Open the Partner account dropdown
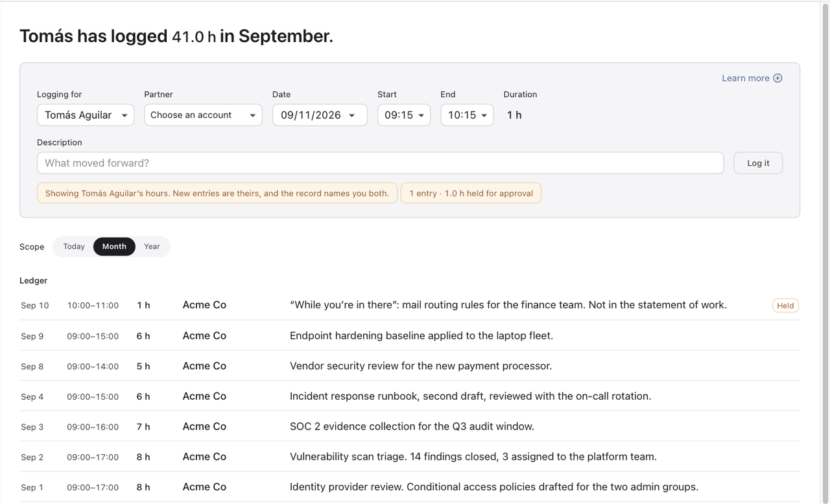 point(203,115)
